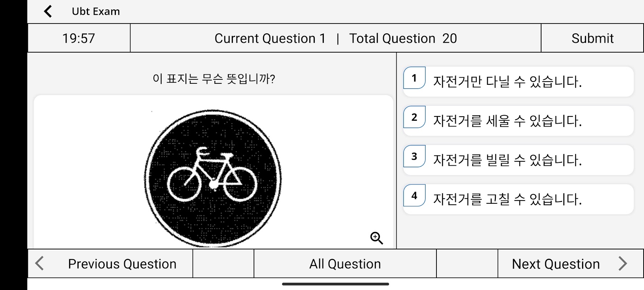Tap the back arrow beside Ubt Exam
This screenshot has height=290, width=644.
click(x=48, y=11)
